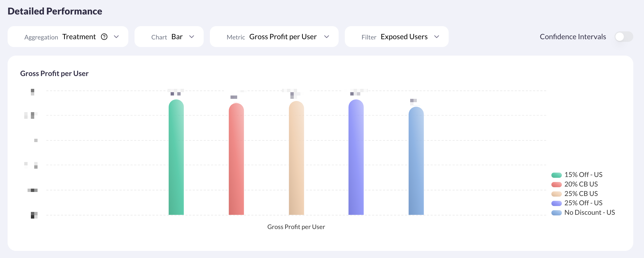Expand the Aggregation Treatment dropdown
This screenshot has height=258, width=644.
[x=116, y=37]
